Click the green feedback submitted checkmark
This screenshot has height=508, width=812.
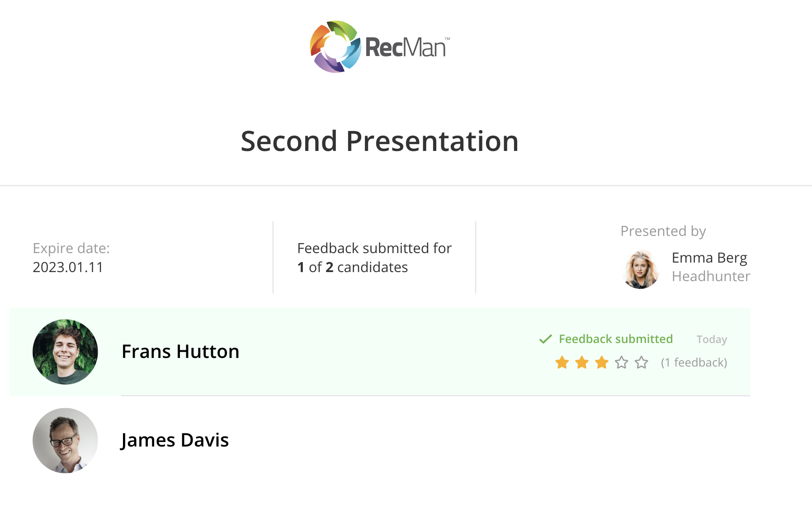[x=546, y=339]
